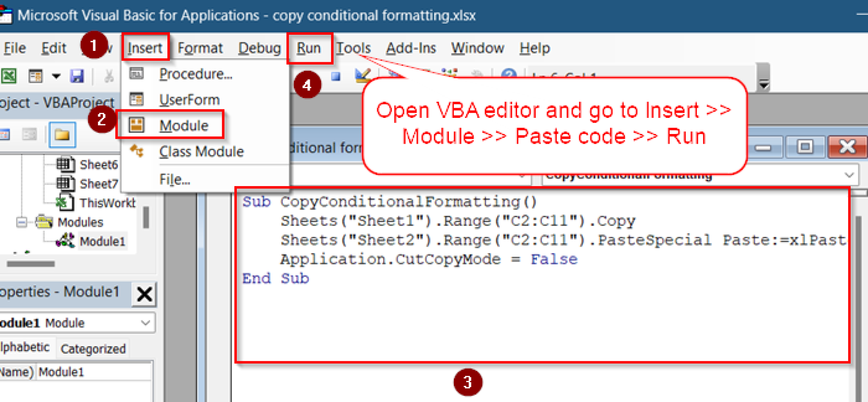Open the Module1 object dropdown in Properties
Screen dimensions: 868x402
(x=145, y=323)
